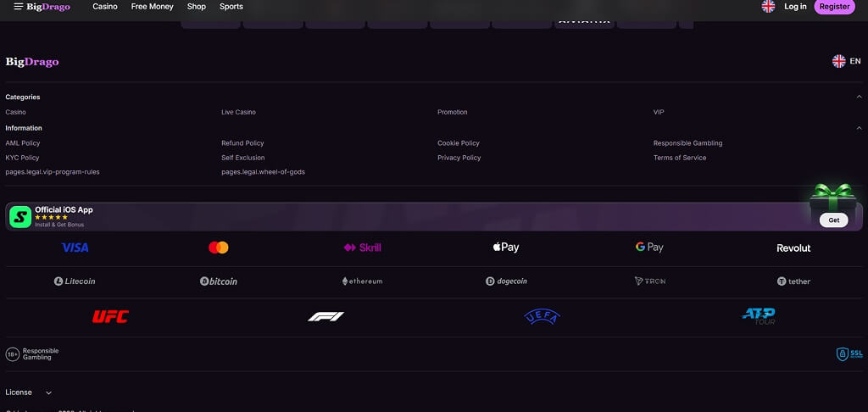Open the Promotion link
The image size is (868, 412).
453,112
